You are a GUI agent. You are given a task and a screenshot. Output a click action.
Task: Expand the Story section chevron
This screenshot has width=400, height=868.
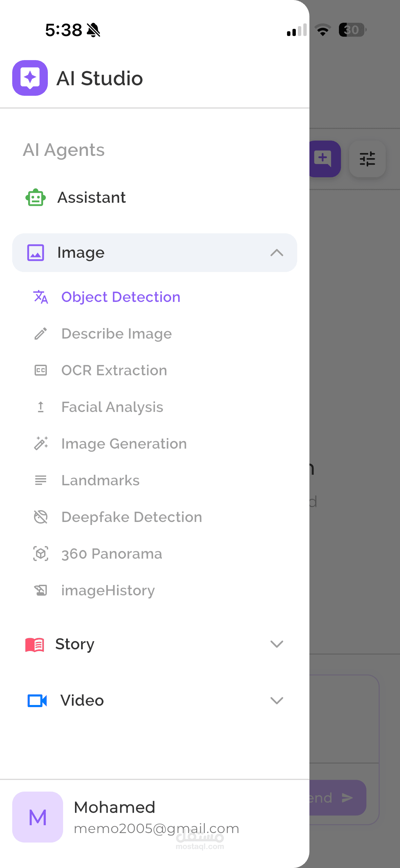click(277, 644)
